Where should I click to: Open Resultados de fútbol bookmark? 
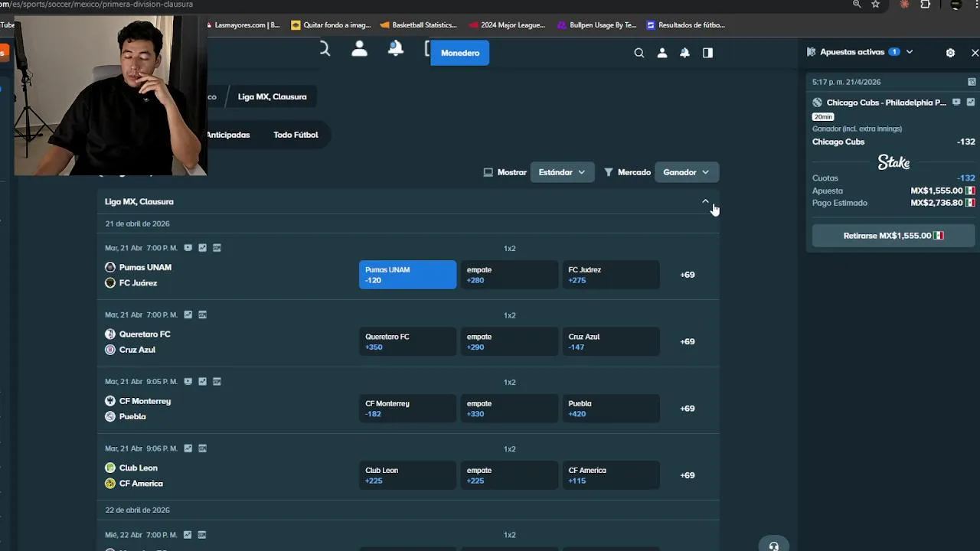(686, 24)
